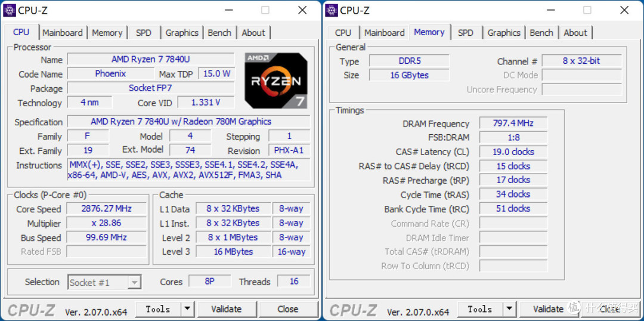Open Mainboard tab in right window

385,33
